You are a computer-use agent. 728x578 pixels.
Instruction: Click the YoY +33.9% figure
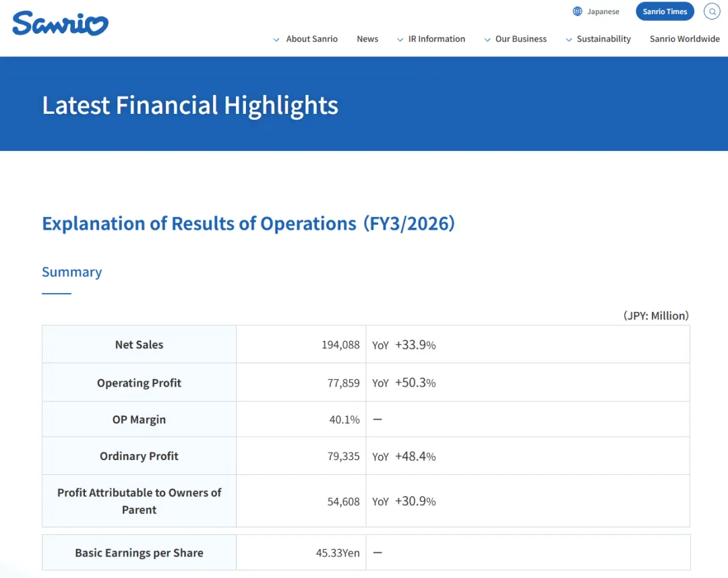(404, 345)
